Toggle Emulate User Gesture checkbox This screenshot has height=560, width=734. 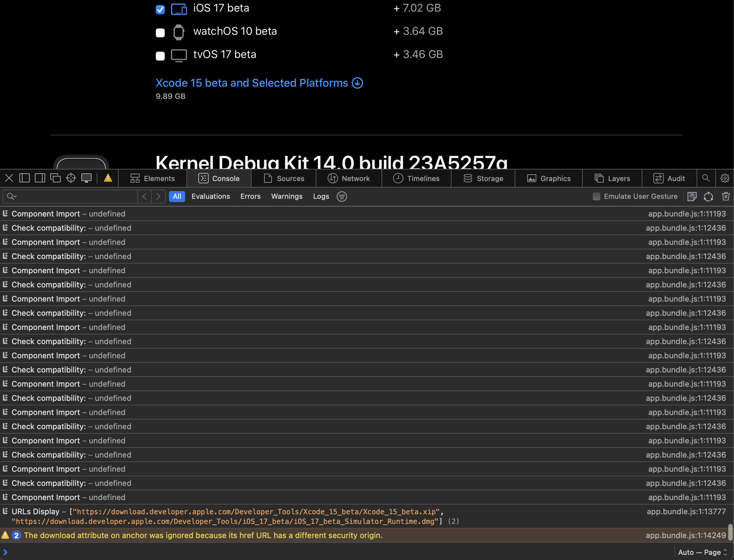tap(597, 197)
